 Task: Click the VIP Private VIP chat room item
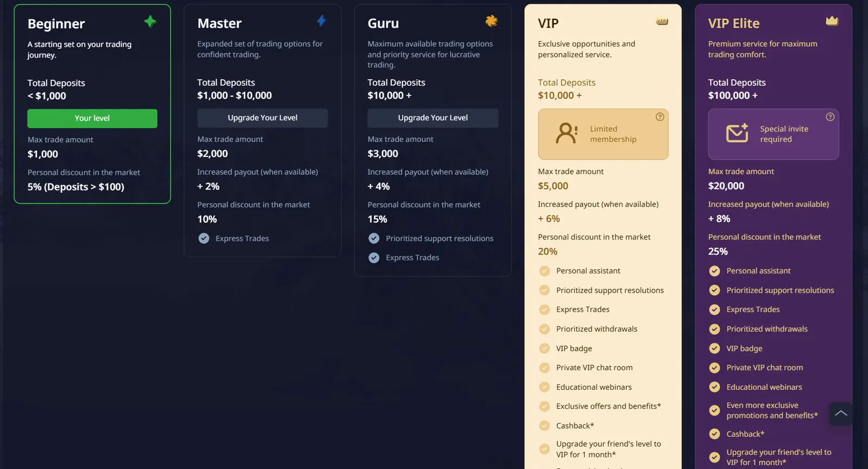[x=594, y=367]
